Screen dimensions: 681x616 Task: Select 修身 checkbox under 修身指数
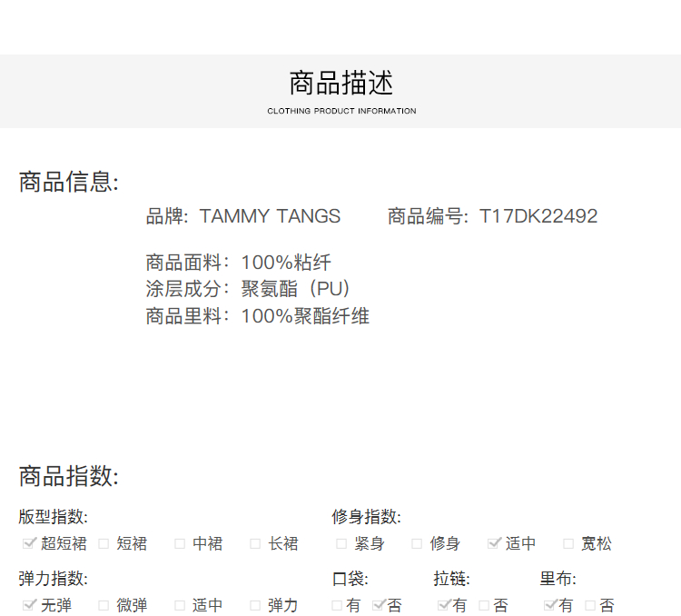click(x=417, y=543)
